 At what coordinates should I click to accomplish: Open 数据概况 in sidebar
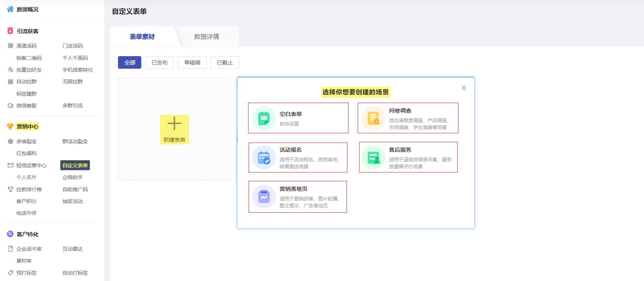[27, 9]
